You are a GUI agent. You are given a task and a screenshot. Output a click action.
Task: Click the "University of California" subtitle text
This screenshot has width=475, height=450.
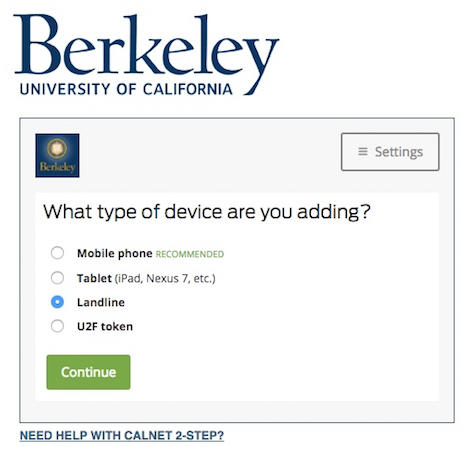[126, 89]
